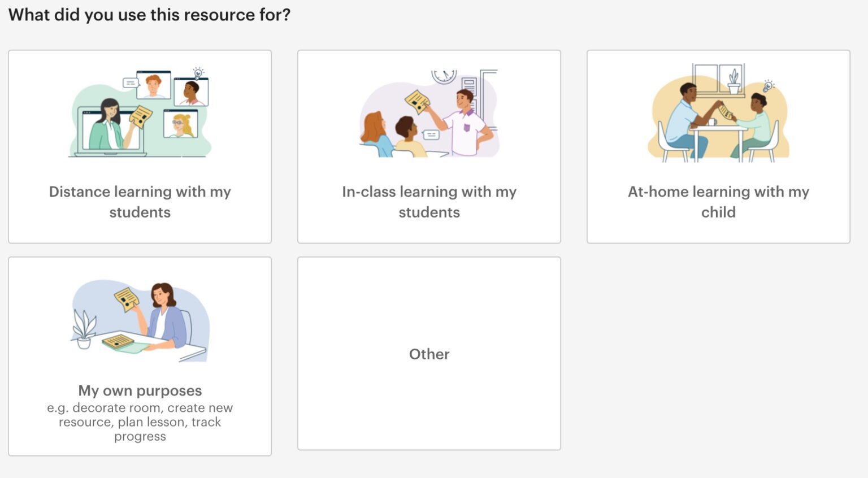Image resolution: width=868 pixels, height=478 pixels.
Task: Click the example text under My own purposes
Action: [x=140, y=422]
